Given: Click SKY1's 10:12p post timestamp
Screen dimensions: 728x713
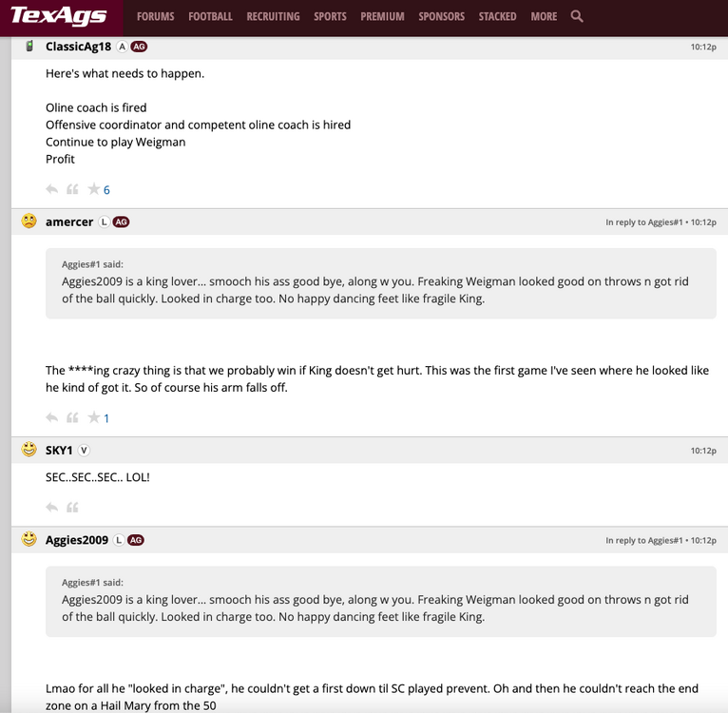Looking at the screenshot, I should click(x=703, y=451).
